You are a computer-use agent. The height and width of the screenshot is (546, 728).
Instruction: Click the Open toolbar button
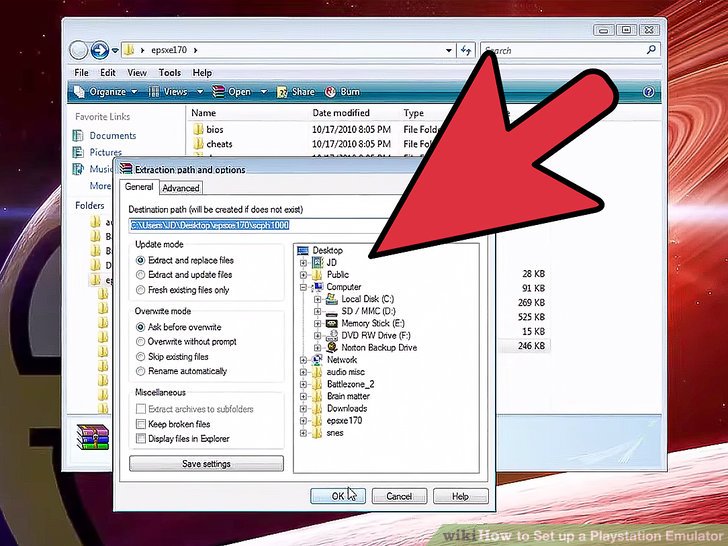pyautogui.click(x=232, y=92)
